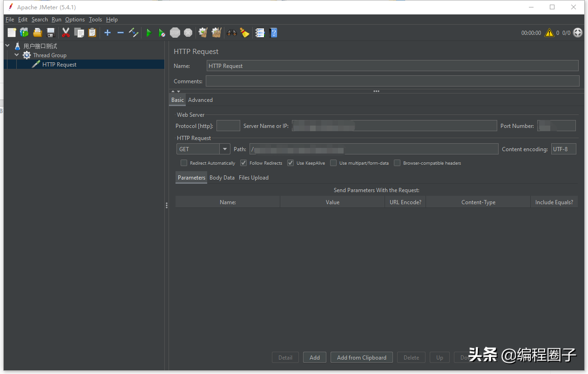588x374 pixels.
Task: Click the Cut scissors icon
Action: click(x=66, y=33)
